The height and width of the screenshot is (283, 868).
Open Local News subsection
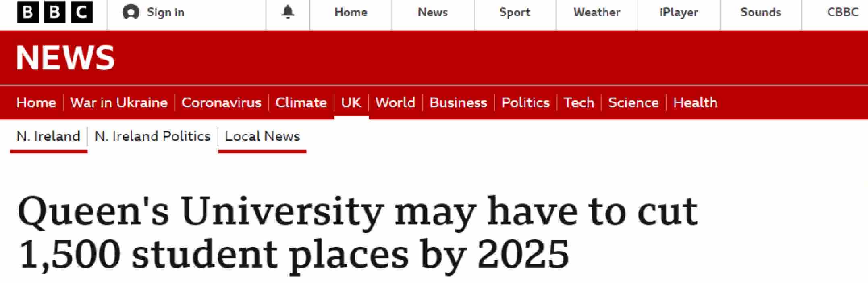coord(262,136)
